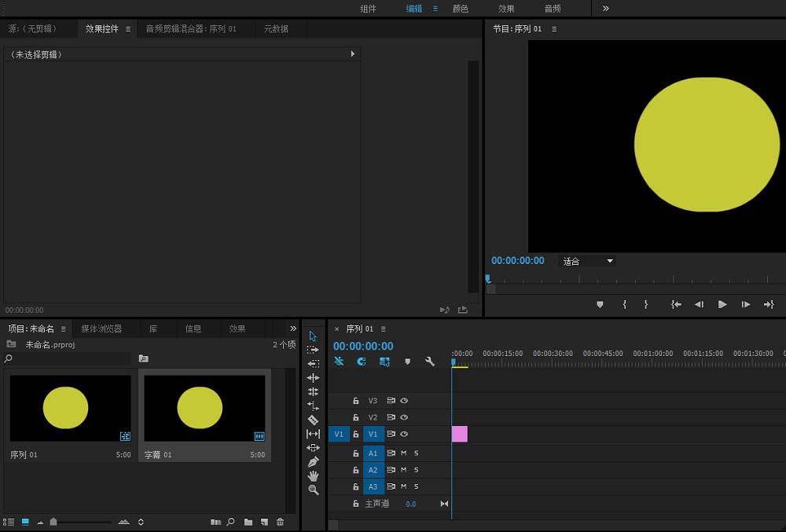Screen dimensions: 786x532
Task: Hide track V3 using its eye icon
Action: [x=404, y=401]
